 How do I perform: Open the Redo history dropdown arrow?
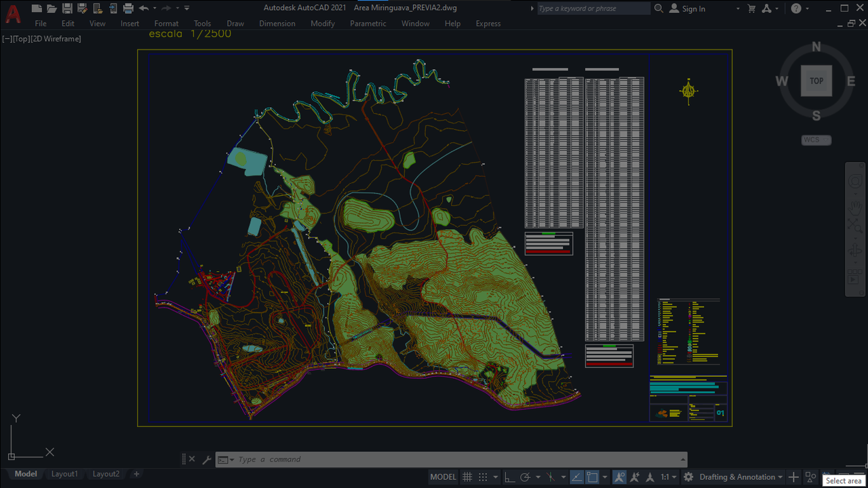click(178, 8)
